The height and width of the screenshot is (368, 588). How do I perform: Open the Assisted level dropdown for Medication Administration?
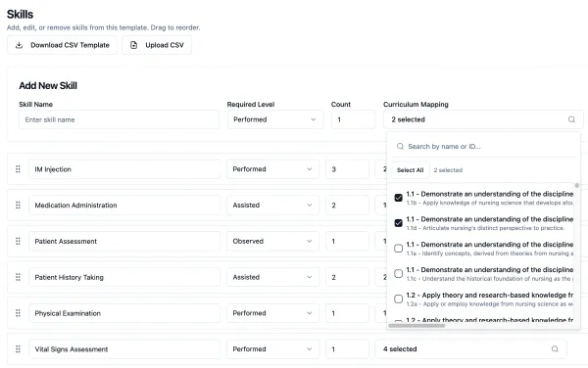[272, 206]
